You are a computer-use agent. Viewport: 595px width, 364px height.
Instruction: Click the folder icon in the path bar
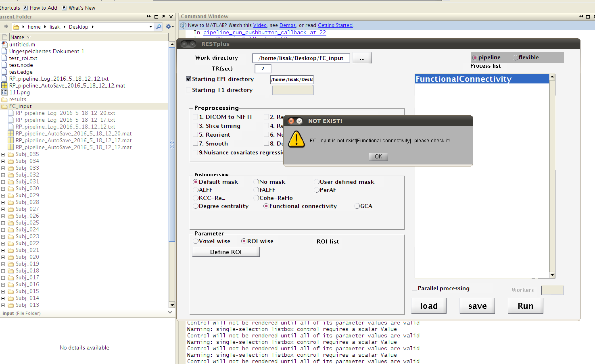tap(16, 27)
